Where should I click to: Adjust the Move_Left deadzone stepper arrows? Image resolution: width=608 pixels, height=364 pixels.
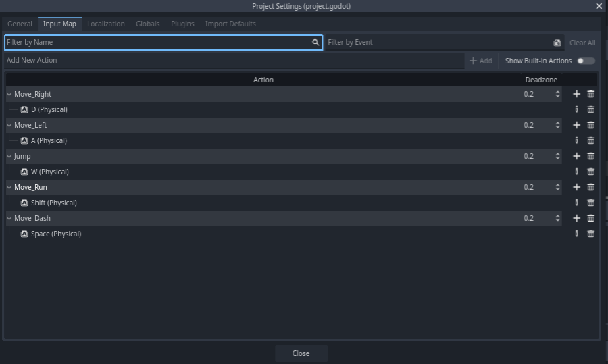pos(557,125)
